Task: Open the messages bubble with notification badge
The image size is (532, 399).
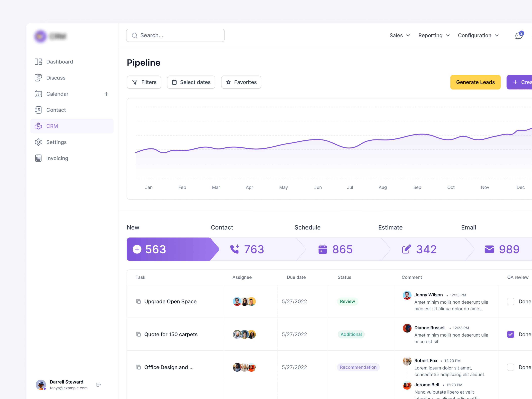Action: pos(519,35)
